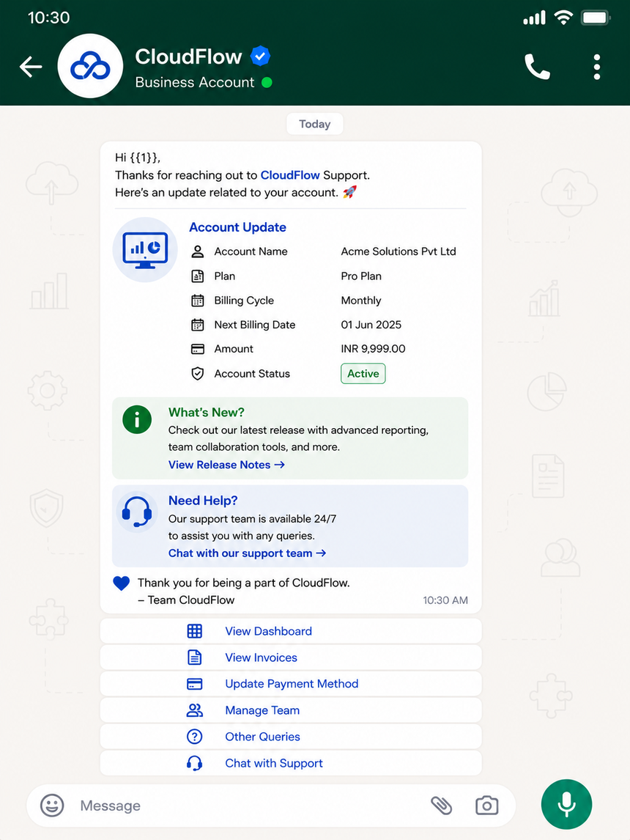Tap the paperclip attachment icon
Viewport: 630px width, 840px height.
[x=442, y=805]
